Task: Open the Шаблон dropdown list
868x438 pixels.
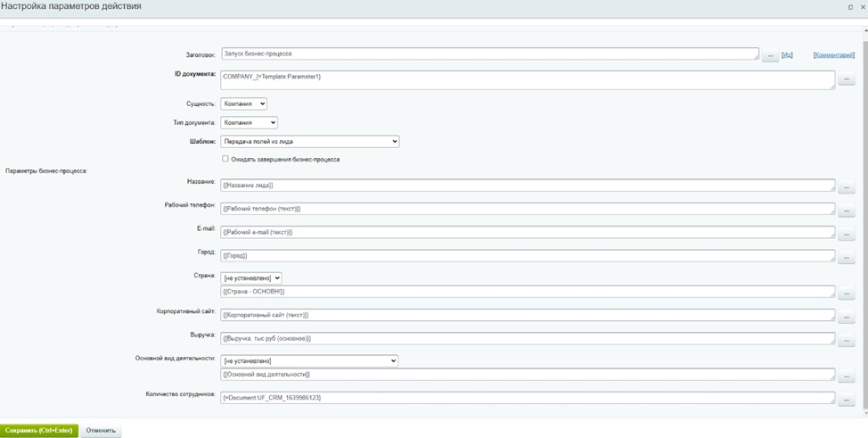Action: tap(309, 141)
